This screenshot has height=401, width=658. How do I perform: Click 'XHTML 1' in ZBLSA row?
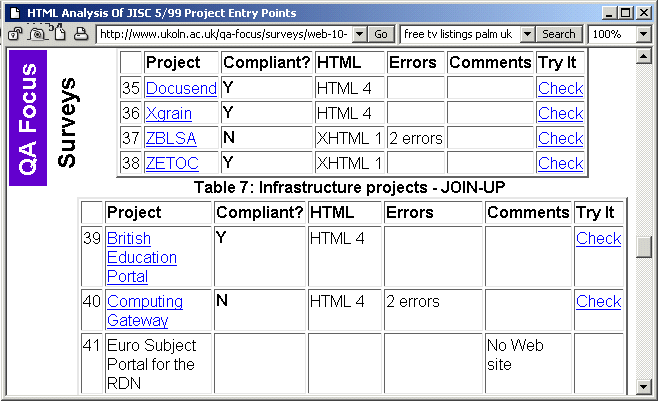(x=349, y=138)
